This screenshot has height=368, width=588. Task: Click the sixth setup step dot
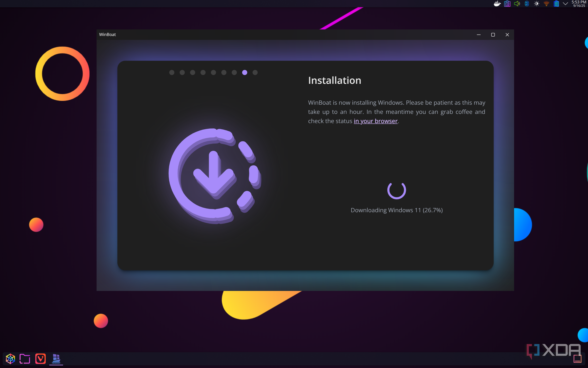(224, 73)
